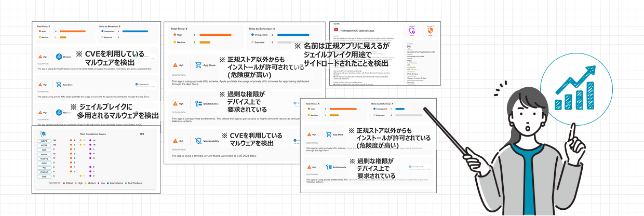Click the Vulnerability shield icon in the middle report
The width and height of the screenshot is (644, 216).
point(198,140)
